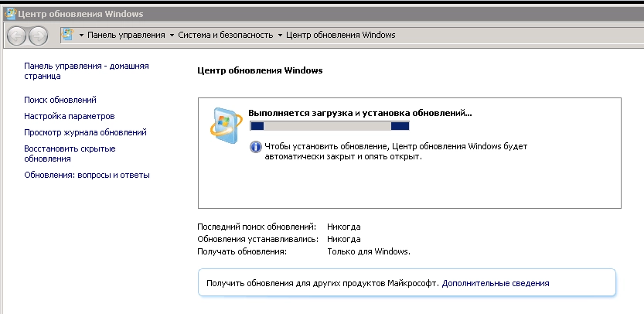The width and height of the screenshot is (644, 314).
Task: Open Настройка параметров link
Action: [70, 116]
